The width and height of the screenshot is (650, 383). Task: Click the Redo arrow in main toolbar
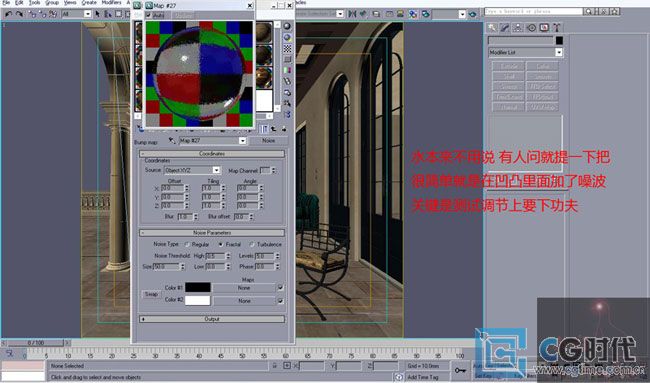(x=19, y=14)
